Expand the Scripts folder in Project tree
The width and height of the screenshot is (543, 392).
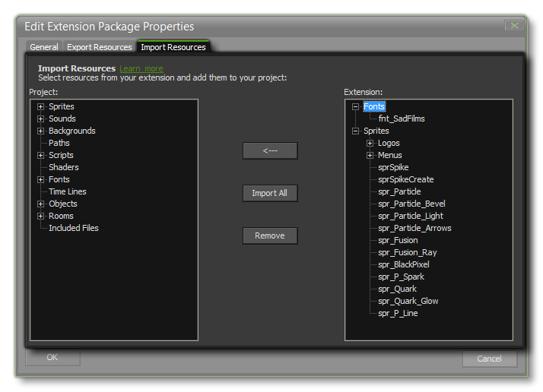pos(40,156)
